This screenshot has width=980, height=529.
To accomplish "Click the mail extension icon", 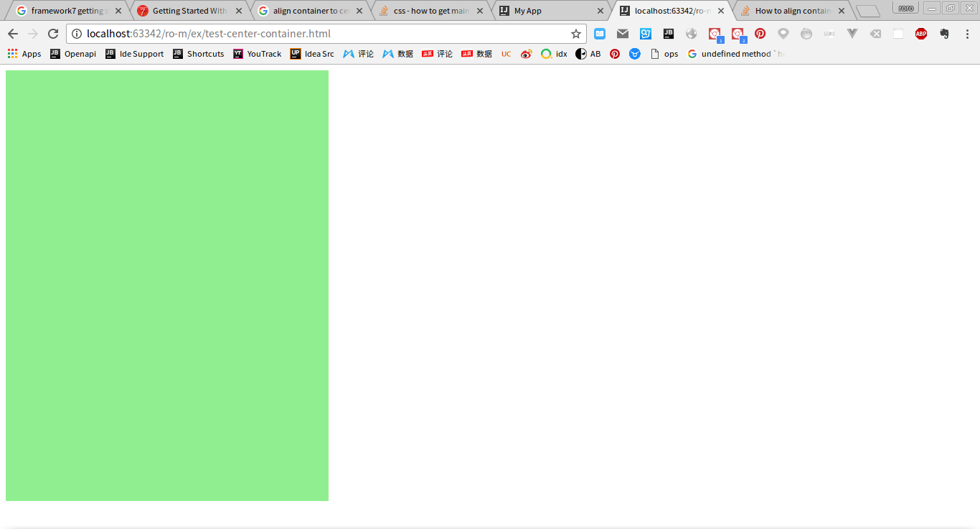I will click(622, 33).
